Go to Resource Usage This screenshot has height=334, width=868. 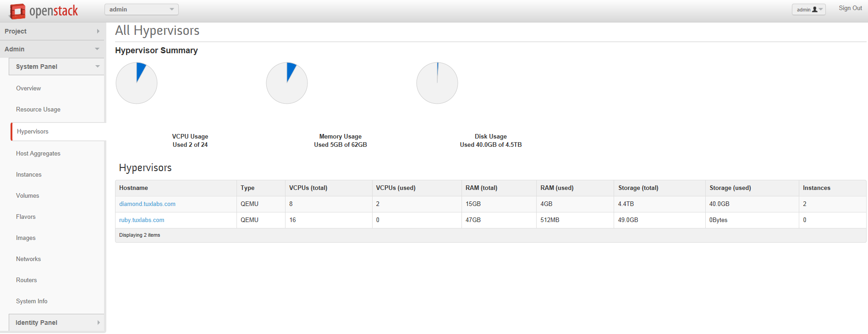tap(38, 110)
